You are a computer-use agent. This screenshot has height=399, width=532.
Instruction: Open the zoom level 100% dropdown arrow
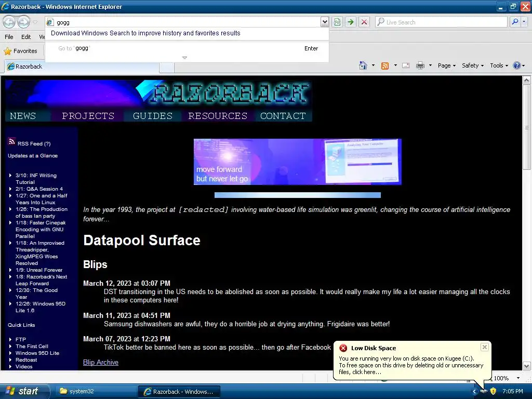coord(518,378)
